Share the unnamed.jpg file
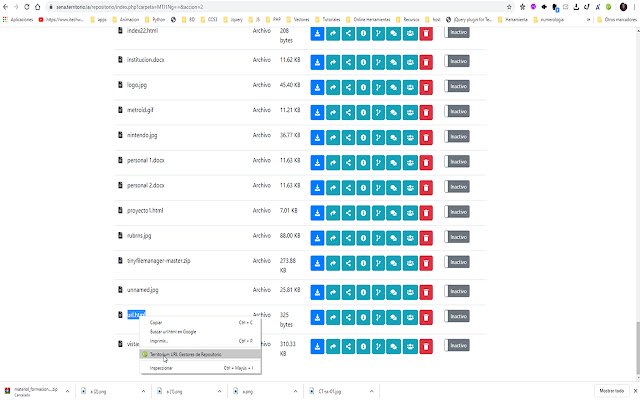This screenshot has height=400, width=640. (x=348, y=292)
